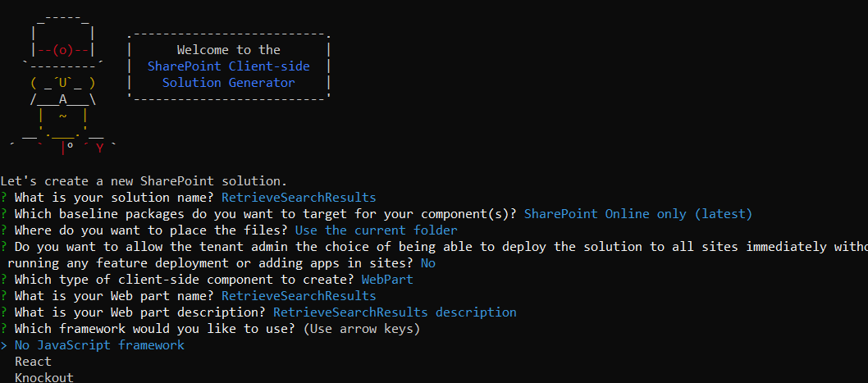
Task: Click the 'Where do you want to place the files?' prompt
Action: point(151,230)
